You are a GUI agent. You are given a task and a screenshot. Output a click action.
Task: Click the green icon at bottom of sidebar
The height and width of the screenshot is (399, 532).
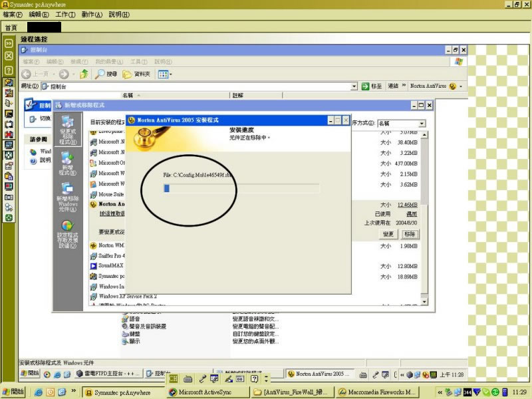9,218
